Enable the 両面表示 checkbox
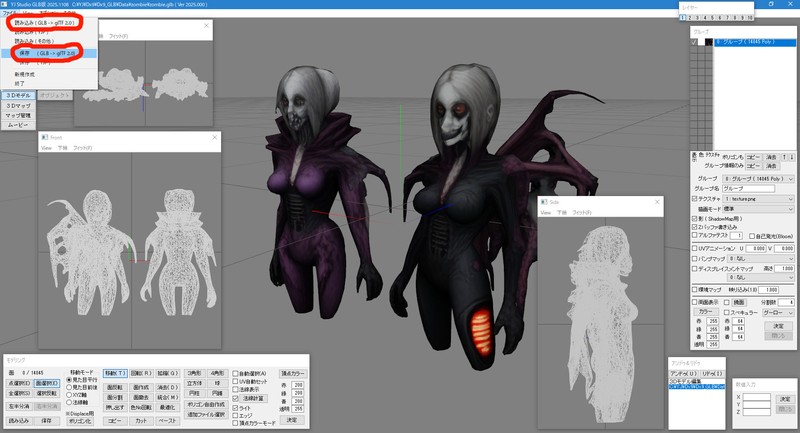The width and height of the screenshot is (800, 433). point(694,302)
